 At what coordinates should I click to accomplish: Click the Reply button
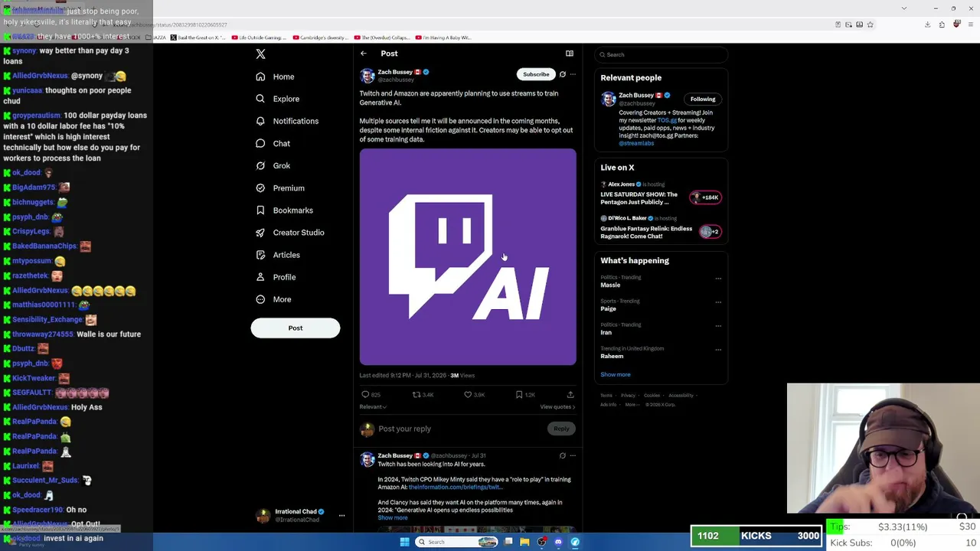point(561,429)
